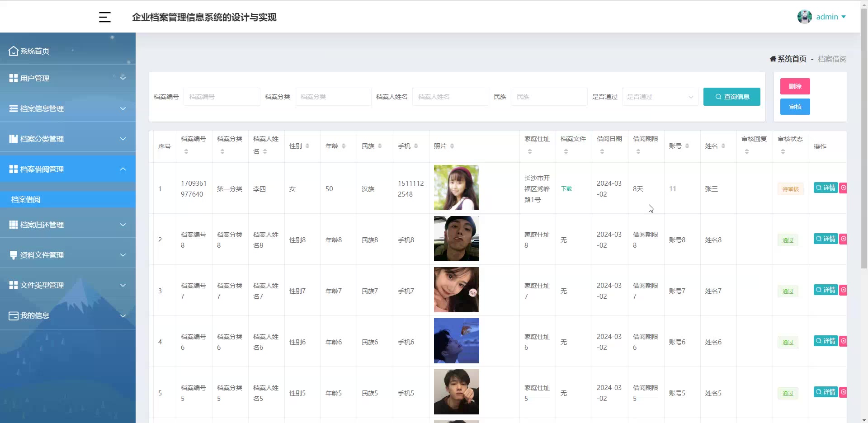868x423 pixels.
Task: Open 详情 for row 李四
Action: (x=826, y=188)
